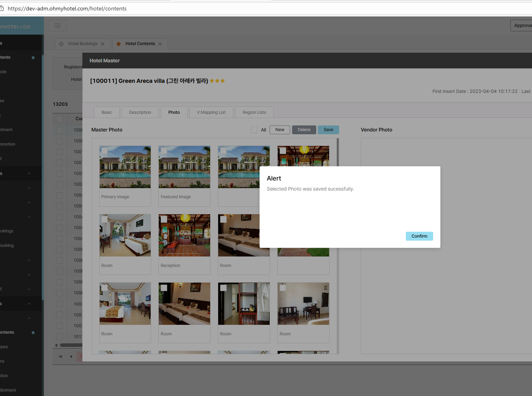Click the "Featured Image" caption

[176, 197]
